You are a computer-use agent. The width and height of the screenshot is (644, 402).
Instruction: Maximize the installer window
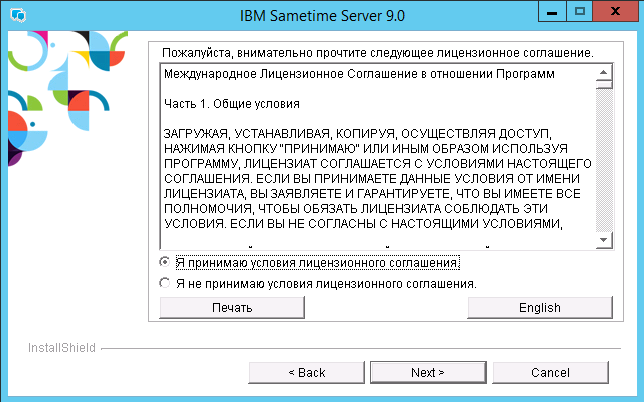click(580, 11)
